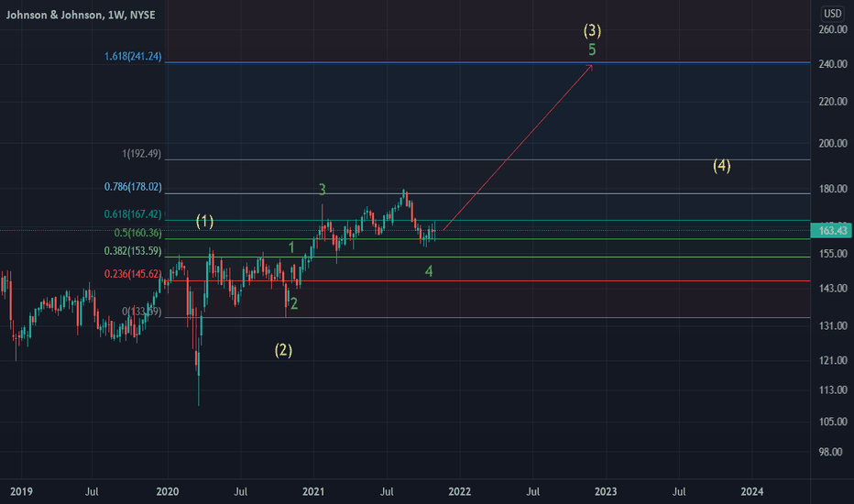Viewport: 854px width, 504px height.
Task: Click the 2022 time axis label
Action: [459, 491]
